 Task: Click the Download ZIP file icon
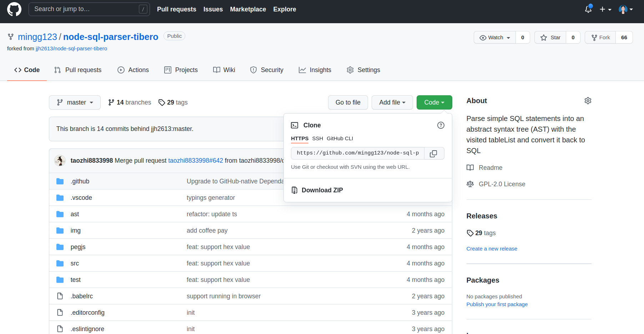tap(295, 190)
